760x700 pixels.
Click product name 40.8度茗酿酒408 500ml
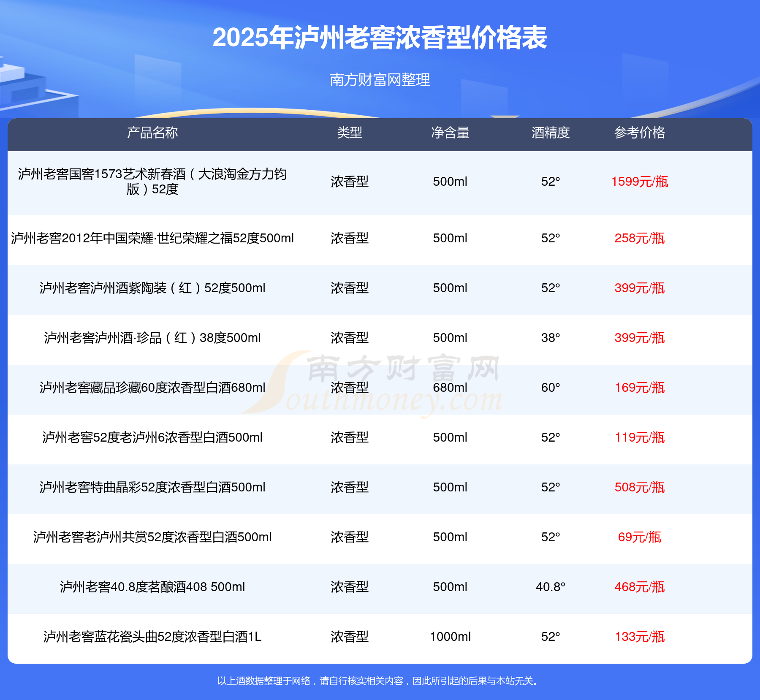click(152, 587)
